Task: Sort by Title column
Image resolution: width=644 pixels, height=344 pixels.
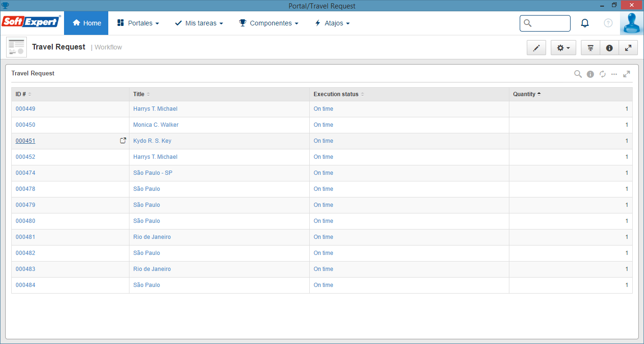Action: 142,94
